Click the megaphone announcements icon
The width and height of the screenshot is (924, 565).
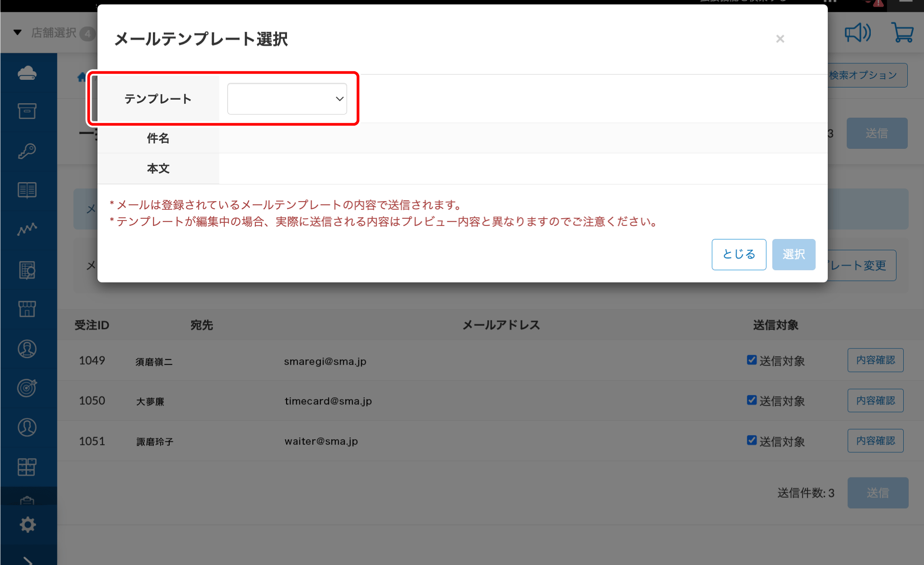coord(857,33)
